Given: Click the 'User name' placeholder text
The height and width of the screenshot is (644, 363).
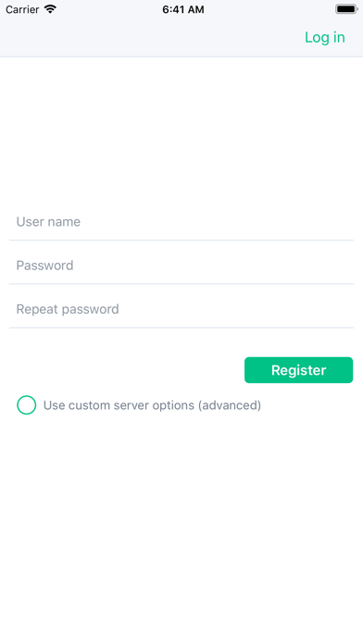Looking at the screenshot, I should click(x=48, y=222).
